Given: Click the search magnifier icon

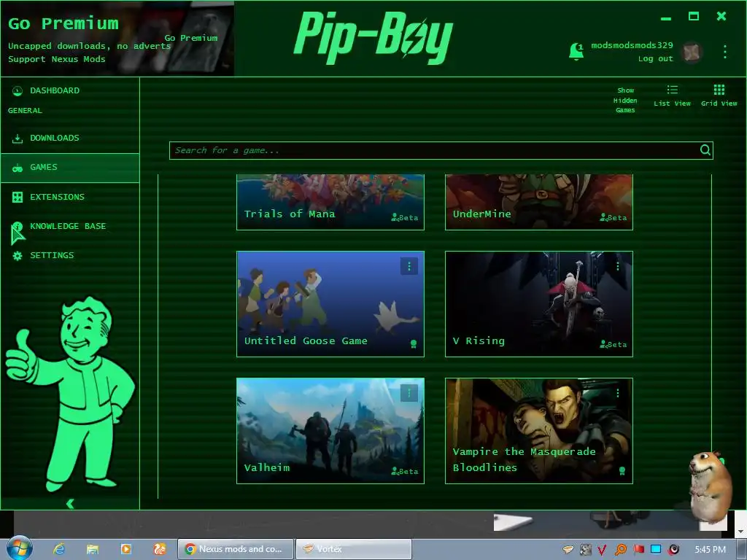Looking at the screenshot, I should point(705,150).
